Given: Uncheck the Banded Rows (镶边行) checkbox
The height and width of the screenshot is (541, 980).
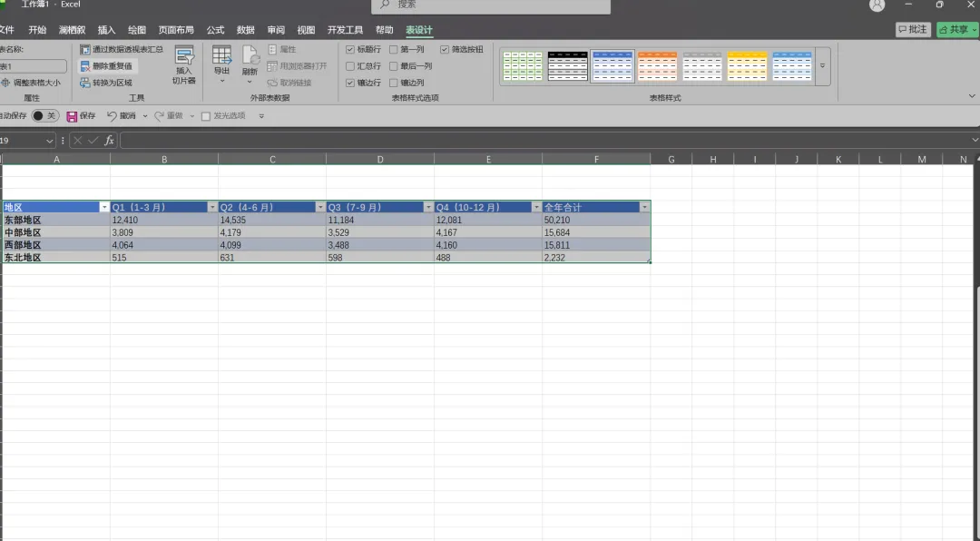Looking at the screenshot, I should pyautogui.click(x=350, y=83).
